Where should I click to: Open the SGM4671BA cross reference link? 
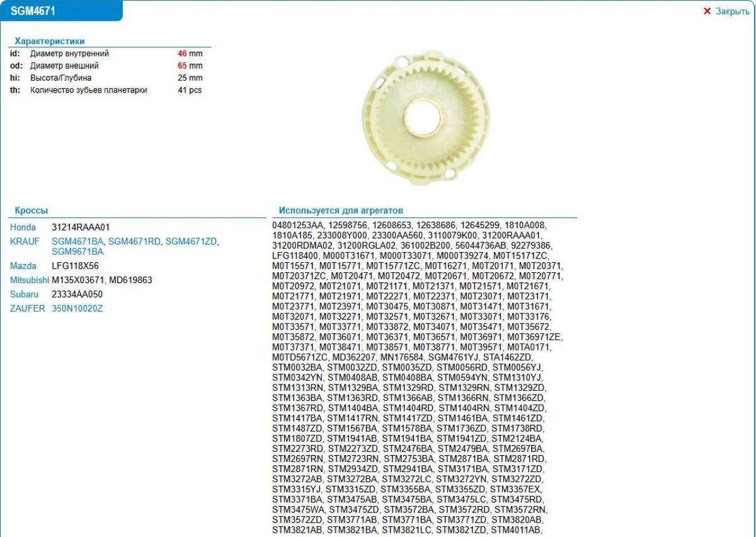click(77, 241)
